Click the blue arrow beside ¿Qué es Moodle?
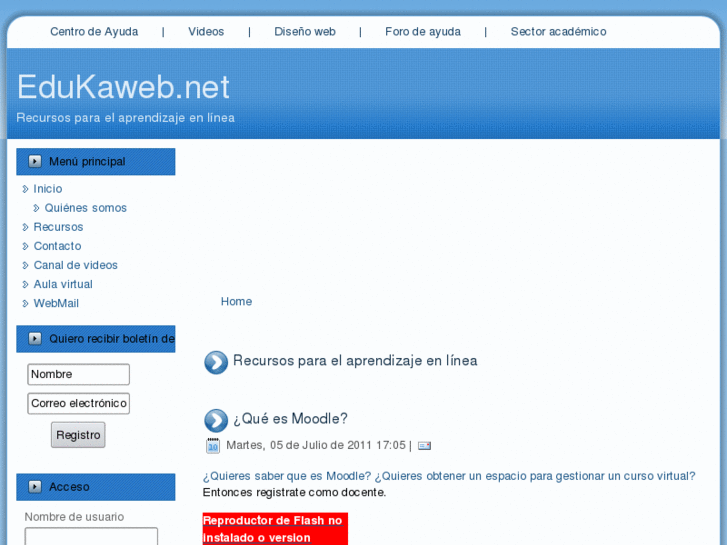727x545 pixels. click(216, 420)
